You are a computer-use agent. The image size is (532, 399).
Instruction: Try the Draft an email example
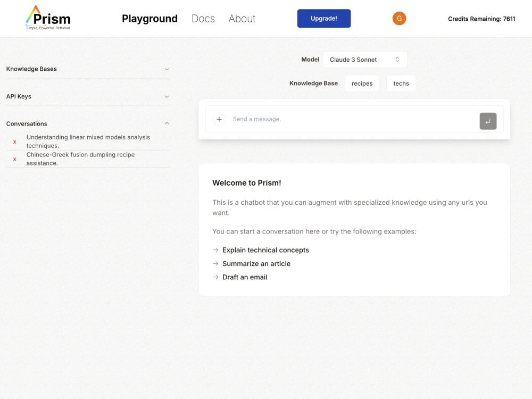coord(245,277)
